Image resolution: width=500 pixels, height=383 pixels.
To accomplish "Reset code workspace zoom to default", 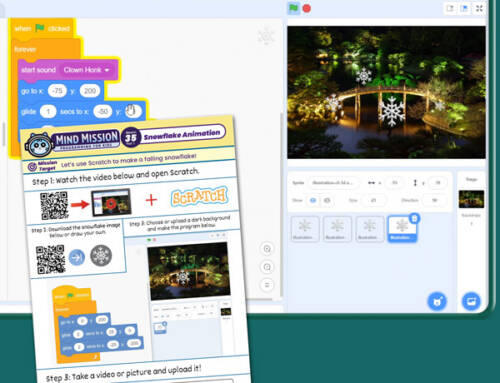I will click(267, 285).
